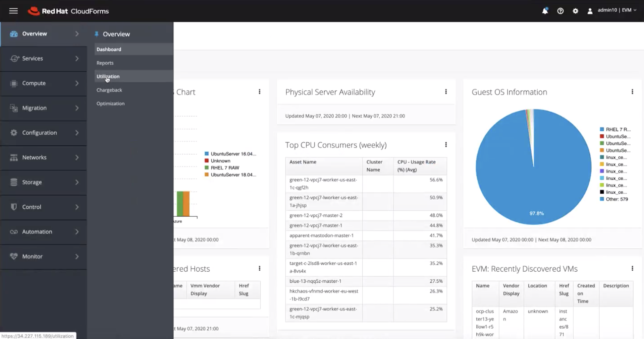Open the settings gear in header
Viewport: 644px width, 339px height.
click(x=575, y=11)
